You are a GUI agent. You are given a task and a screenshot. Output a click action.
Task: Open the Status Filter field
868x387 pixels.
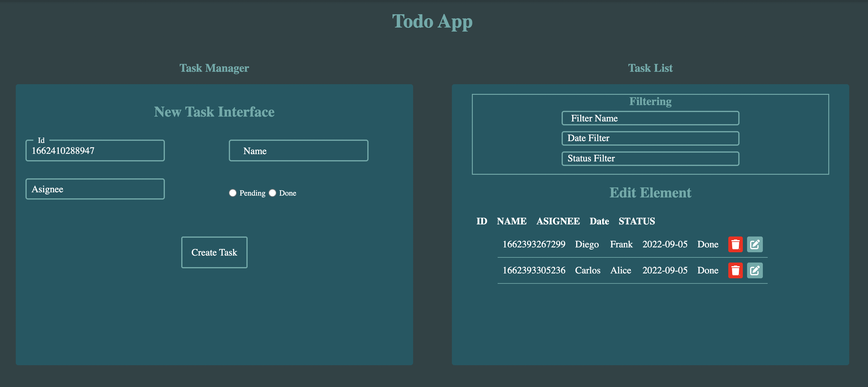click(x=650, y=158)
